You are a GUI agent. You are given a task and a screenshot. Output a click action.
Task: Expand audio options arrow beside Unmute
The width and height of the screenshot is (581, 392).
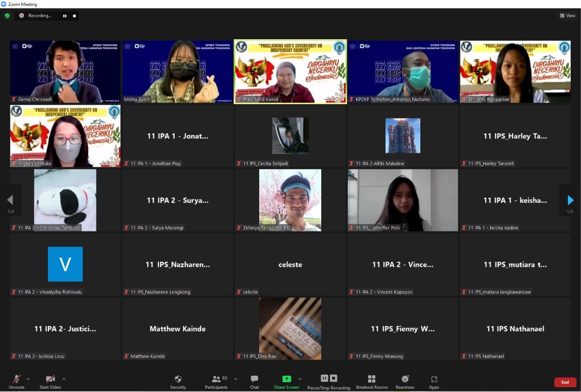[28, 379]
